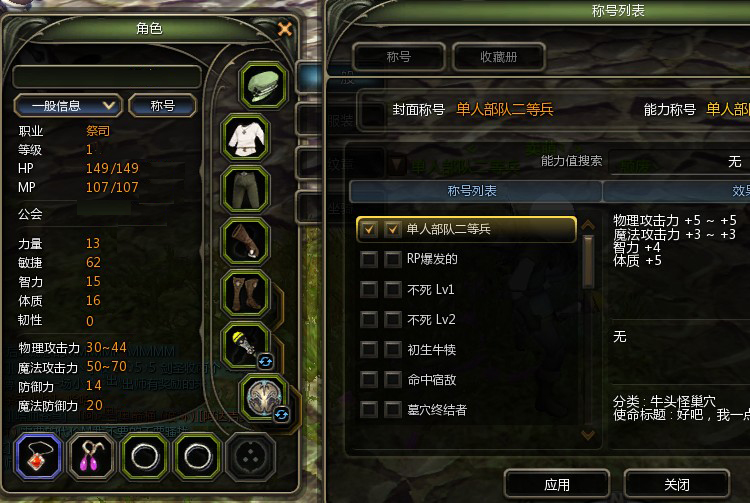This screenshot has height=503, width=750.
Task: Select the purple earrings slot
Action: [x=91, y=456]
